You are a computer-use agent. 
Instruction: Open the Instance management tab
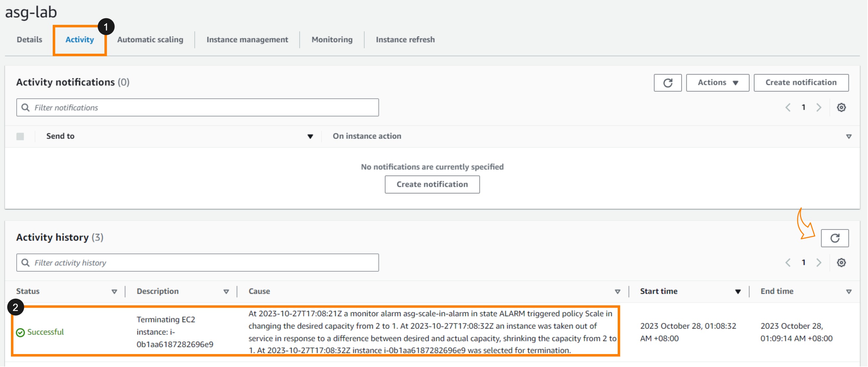tap(247, 40)
